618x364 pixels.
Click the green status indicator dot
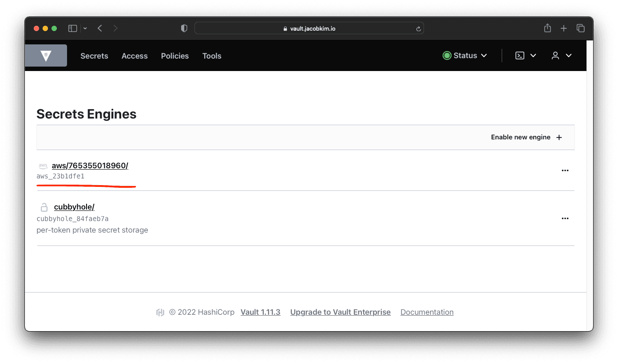[x=447, y=55]
